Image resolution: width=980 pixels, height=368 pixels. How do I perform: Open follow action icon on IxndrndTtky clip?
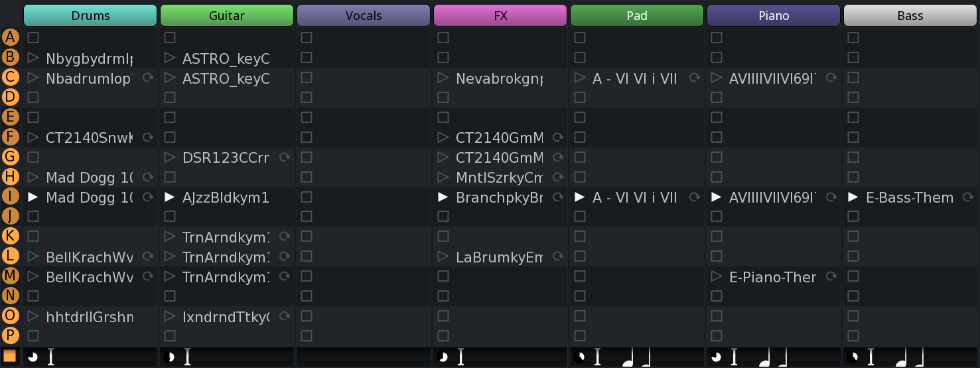[x=285, y=316]
